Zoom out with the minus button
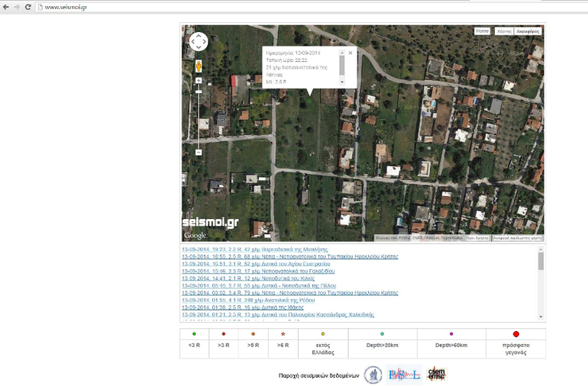The width and height of the screenshot is (588, 386). click(x=199, y=152)
